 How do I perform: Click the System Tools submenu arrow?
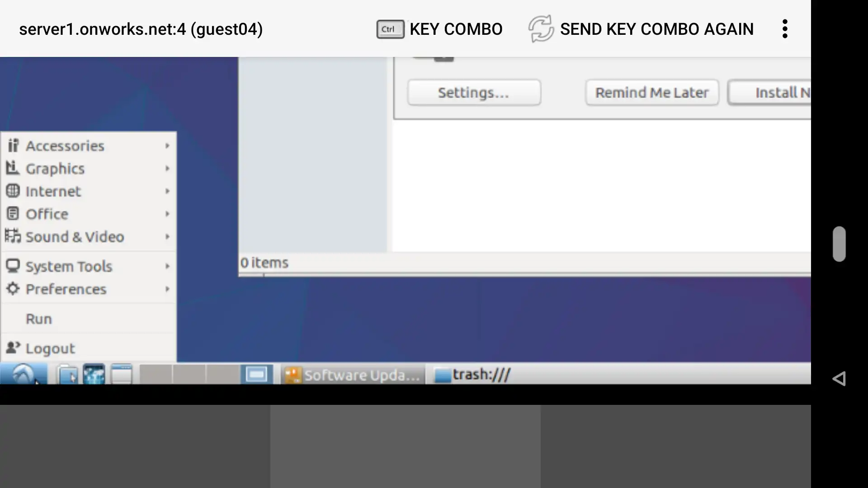point(168,266)
